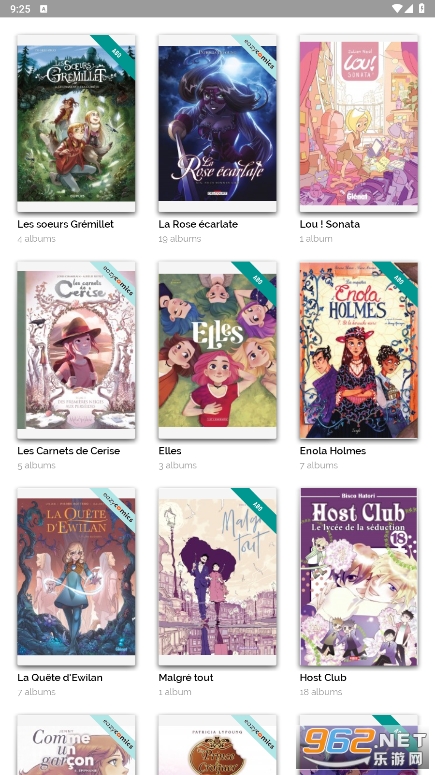
Task: Select La Quête d'Ewilan cover
Action: [76, 577]
